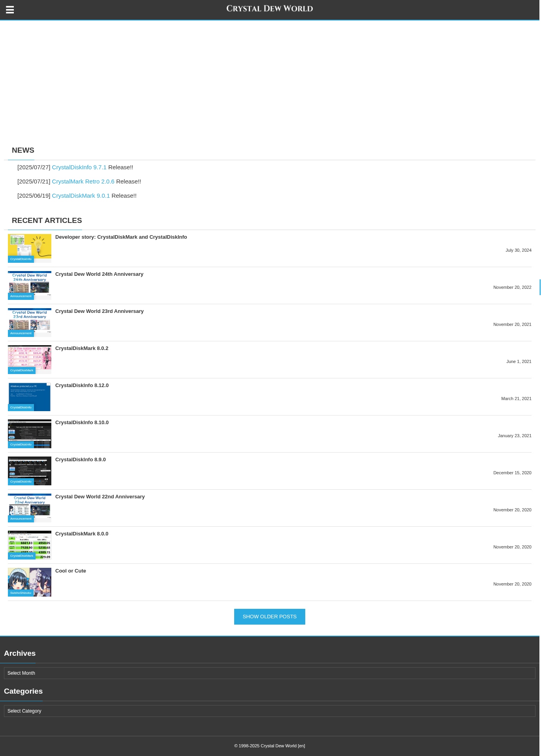Click the June 1, 2021 date text
The image size is (541, 756).
click(519, 361)
